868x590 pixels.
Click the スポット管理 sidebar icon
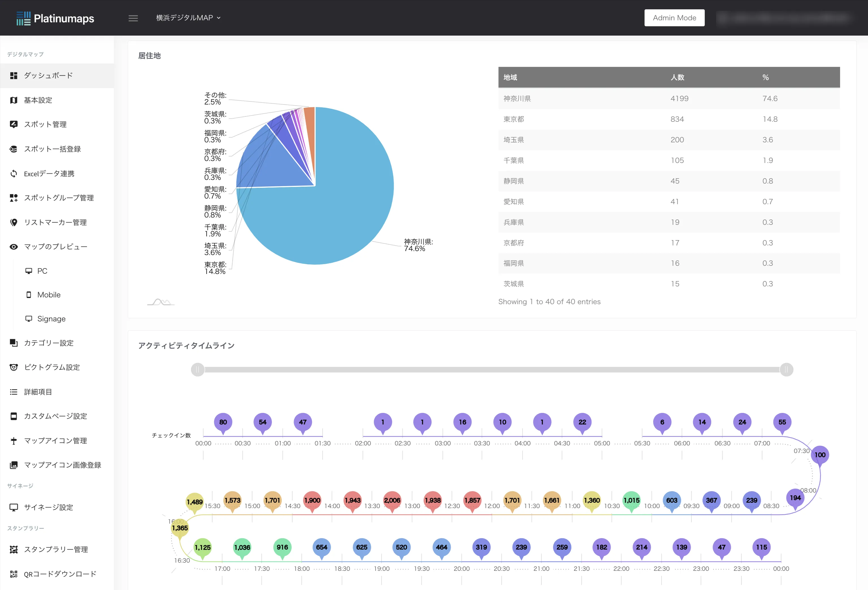14,124
